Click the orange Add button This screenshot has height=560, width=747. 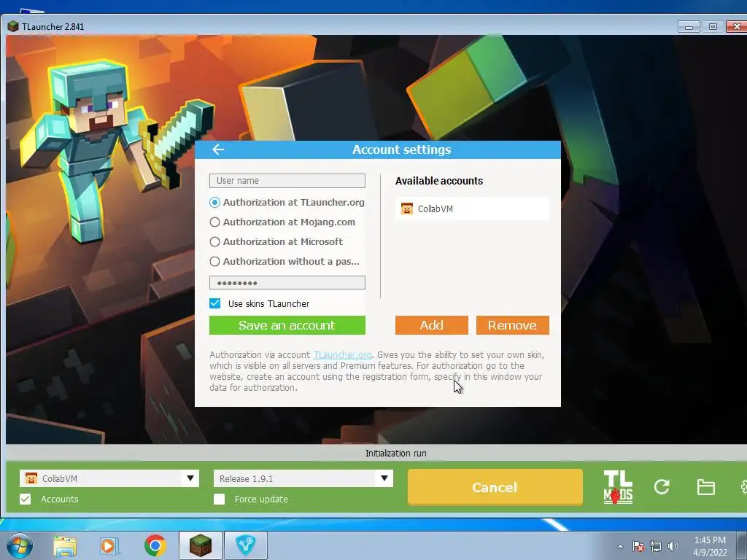pyautogui.click(x=432, y=325)
